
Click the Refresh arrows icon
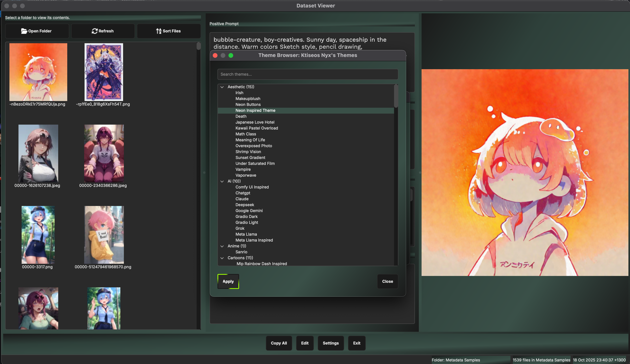95,31
